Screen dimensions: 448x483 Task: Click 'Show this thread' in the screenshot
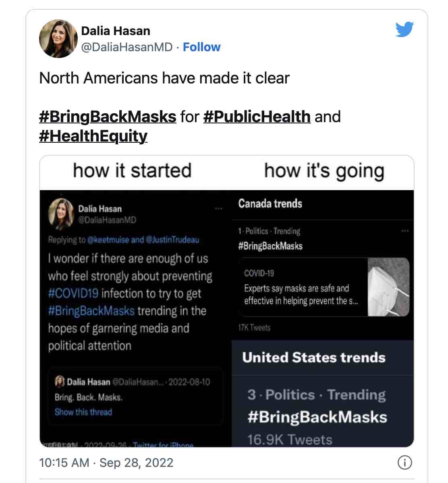83,412
